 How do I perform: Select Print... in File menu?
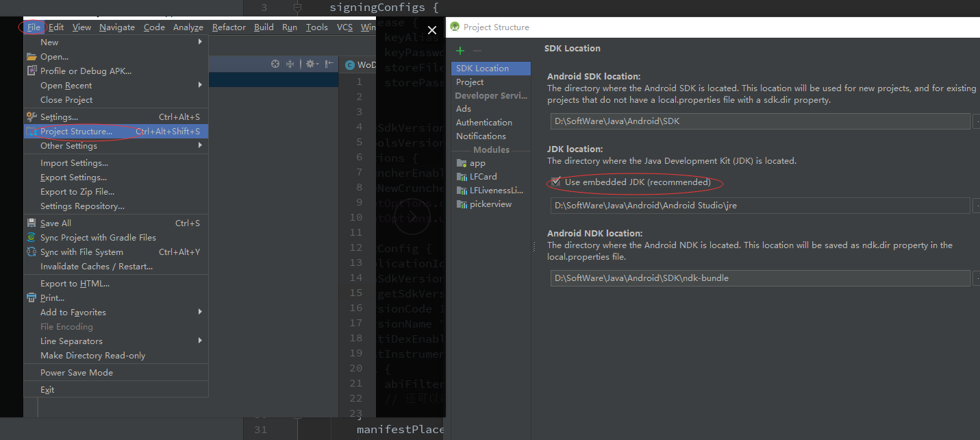point(116,297)
